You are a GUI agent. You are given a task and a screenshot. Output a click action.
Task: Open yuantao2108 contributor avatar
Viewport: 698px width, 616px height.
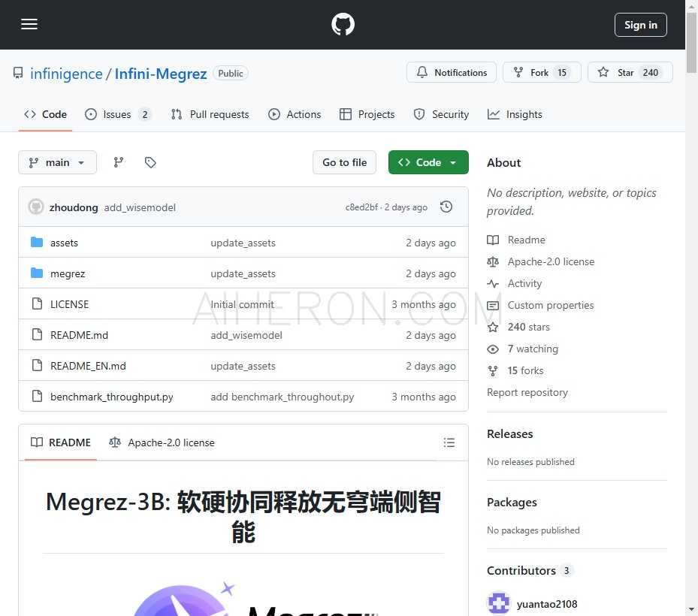tap(499, 603)
